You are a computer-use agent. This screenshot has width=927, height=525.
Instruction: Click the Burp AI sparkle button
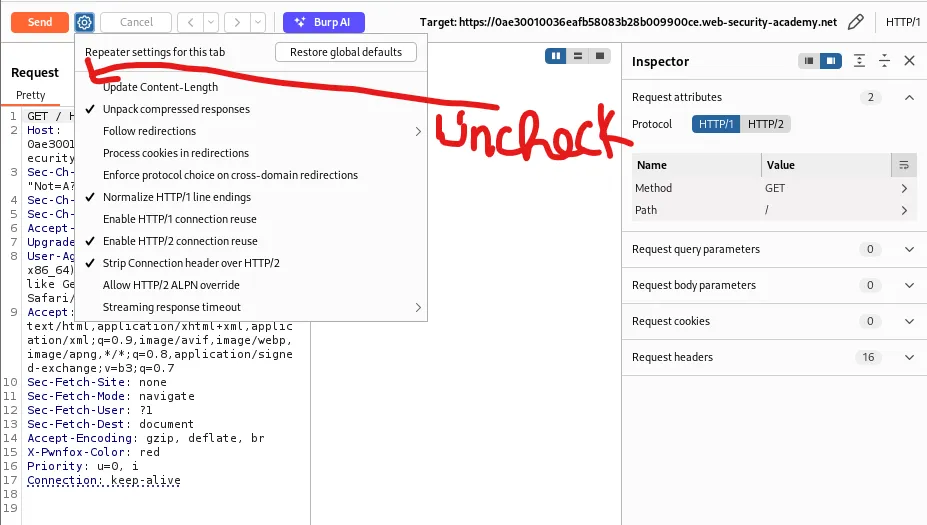click(x=323, y=22)
